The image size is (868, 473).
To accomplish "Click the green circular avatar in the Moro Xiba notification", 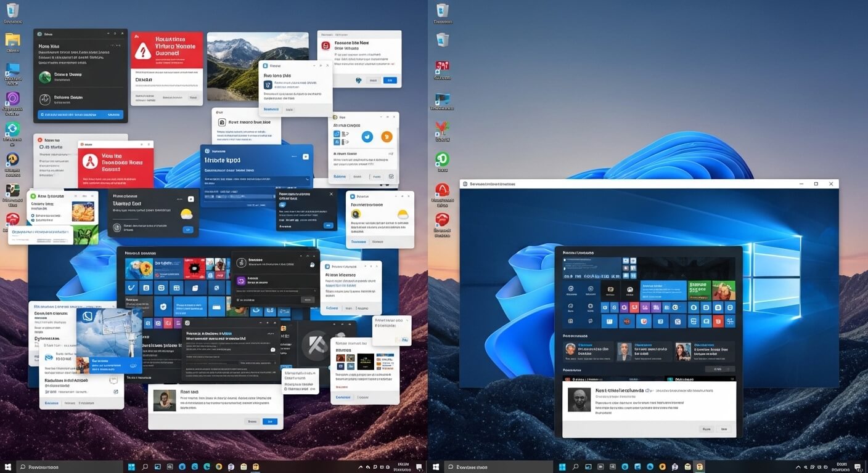I will pos(45,78).
